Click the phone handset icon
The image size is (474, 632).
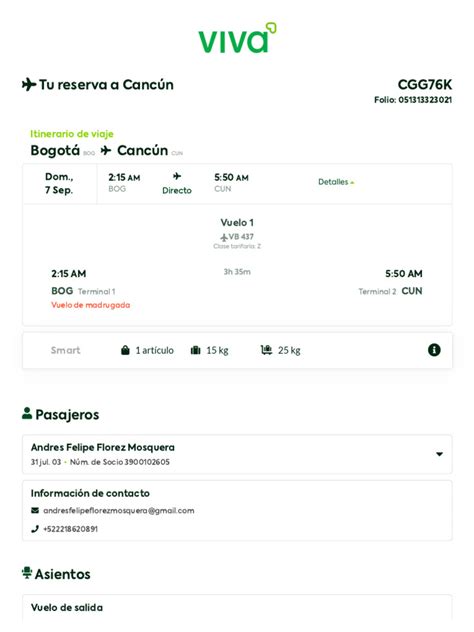coord(35,529)
